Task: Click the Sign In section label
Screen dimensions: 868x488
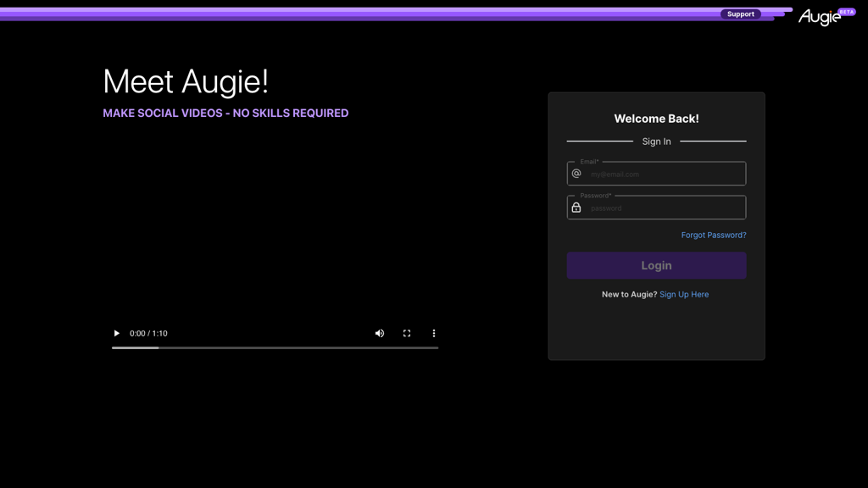Action: click(x=656, y=141)
